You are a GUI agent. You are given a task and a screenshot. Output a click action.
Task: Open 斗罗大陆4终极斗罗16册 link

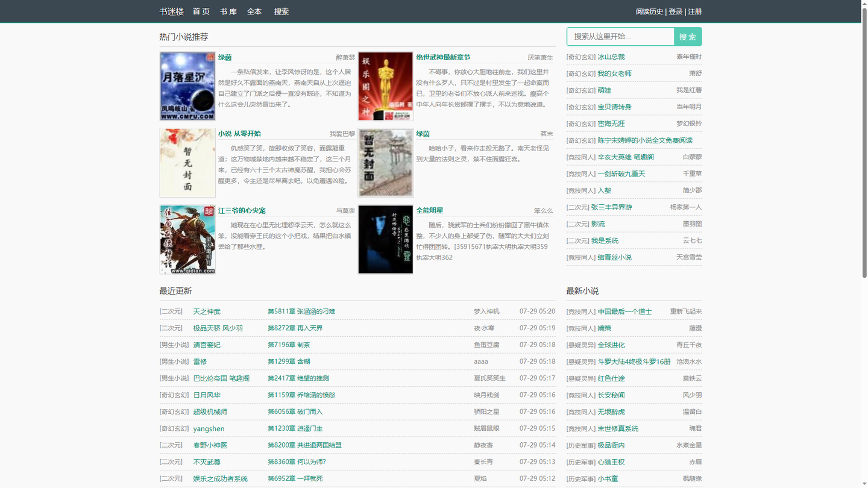pyautogui.click(x=634, y=361)
